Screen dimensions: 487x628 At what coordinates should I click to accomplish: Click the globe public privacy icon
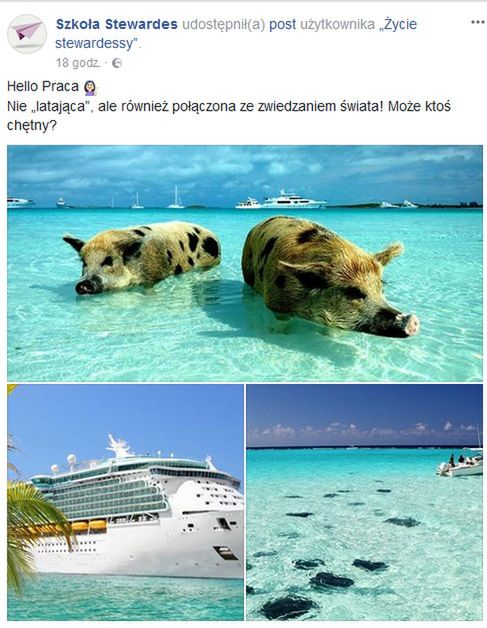[117, 63]
